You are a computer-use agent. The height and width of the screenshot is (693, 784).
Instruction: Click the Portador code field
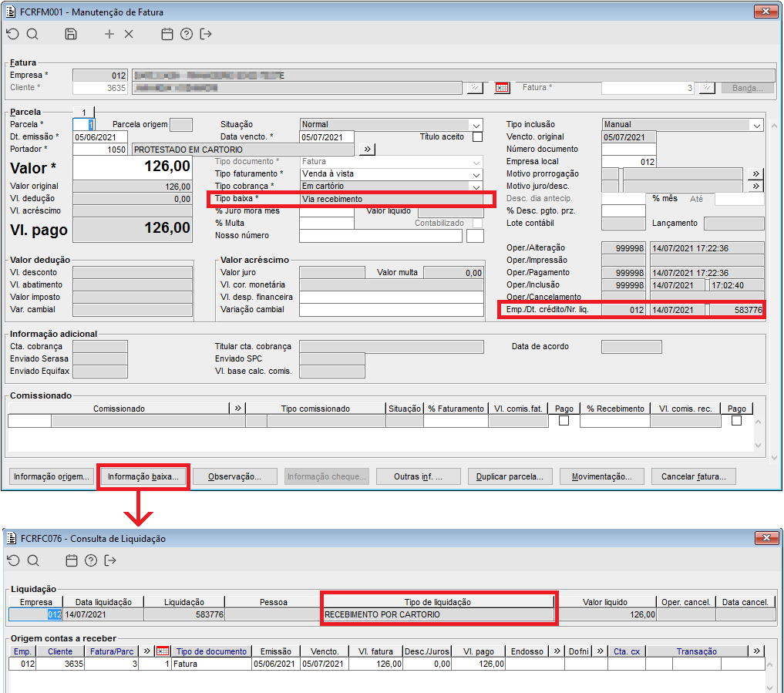pyautogui.click(x=100, y=150)
